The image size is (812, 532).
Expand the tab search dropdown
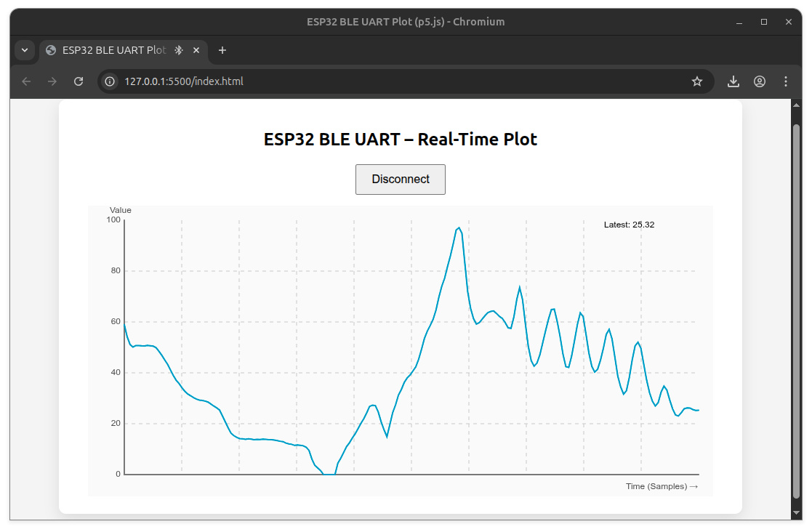tap(24, 50)
